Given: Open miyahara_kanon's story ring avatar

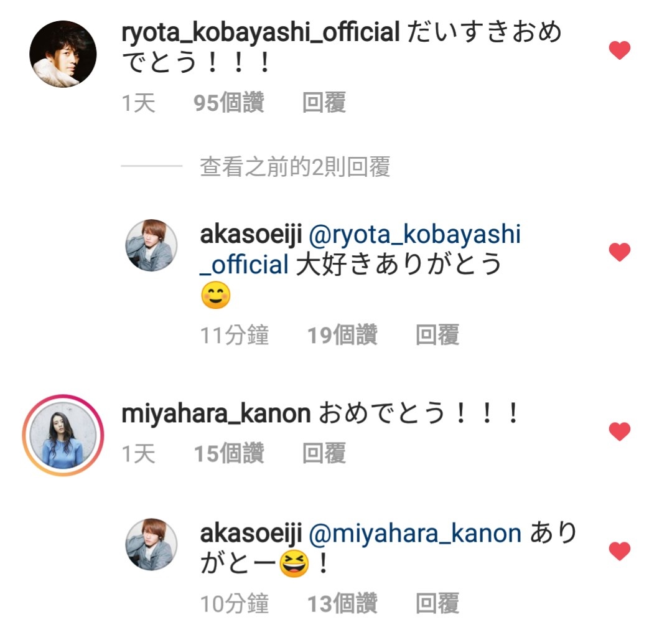Looking at the screenshot, I should pyautogui.click(x=63, y=435).
